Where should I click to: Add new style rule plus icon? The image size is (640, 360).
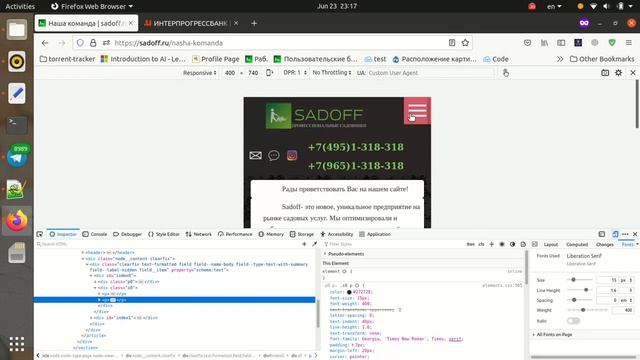pyautogui.click(x=491, y=244)
